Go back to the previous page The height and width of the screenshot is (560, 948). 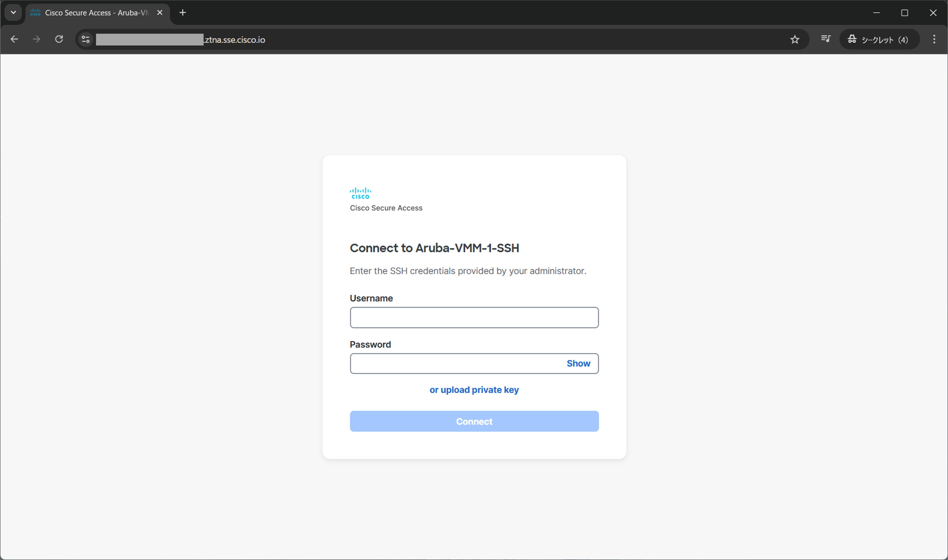coord(14,39)
